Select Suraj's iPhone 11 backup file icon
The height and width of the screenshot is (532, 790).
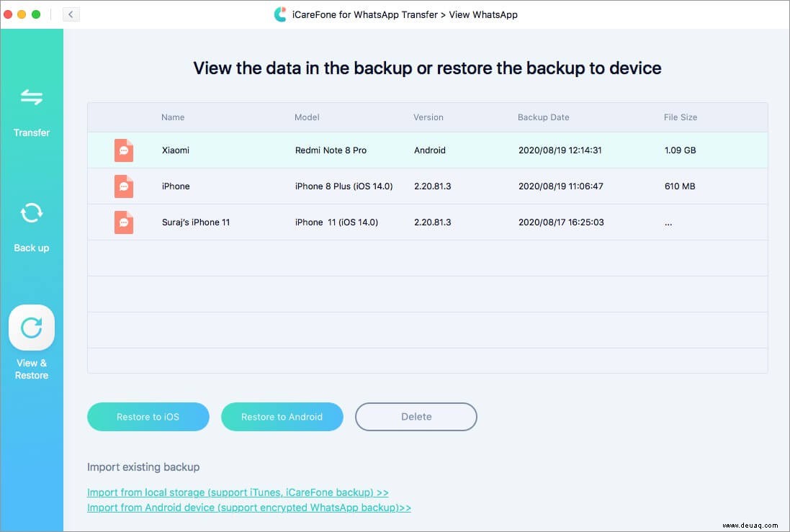click(123, 222)
